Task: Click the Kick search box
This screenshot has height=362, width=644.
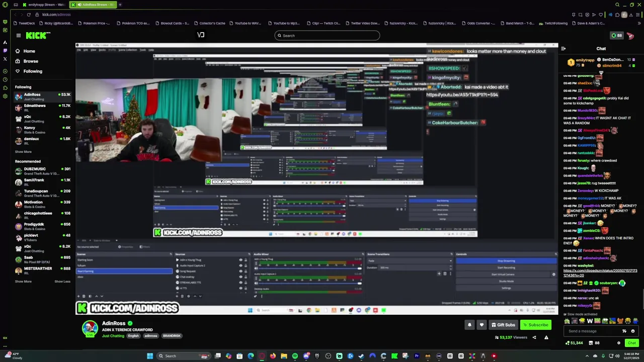Action: click(x=327, y=35)
